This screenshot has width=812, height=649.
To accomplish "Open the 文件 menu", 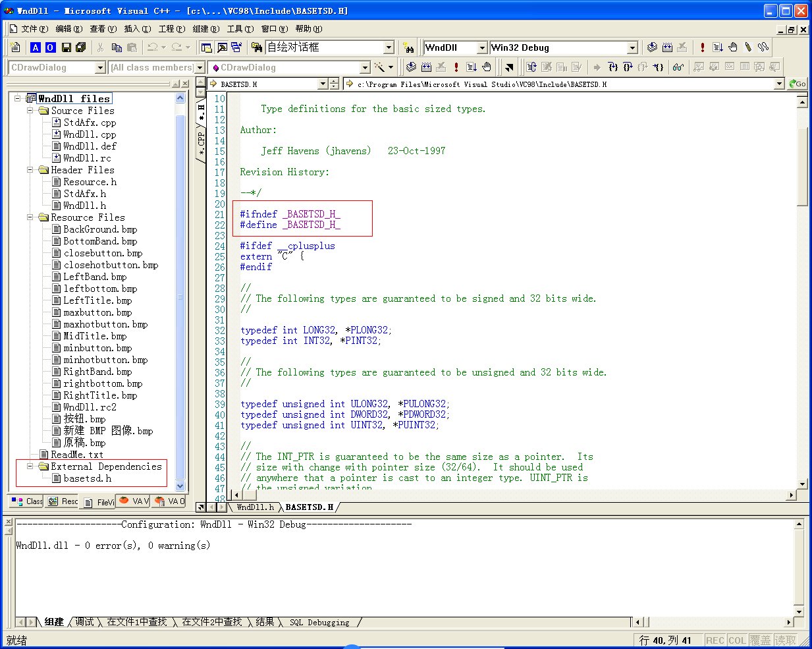I will [x=34, y=29].
